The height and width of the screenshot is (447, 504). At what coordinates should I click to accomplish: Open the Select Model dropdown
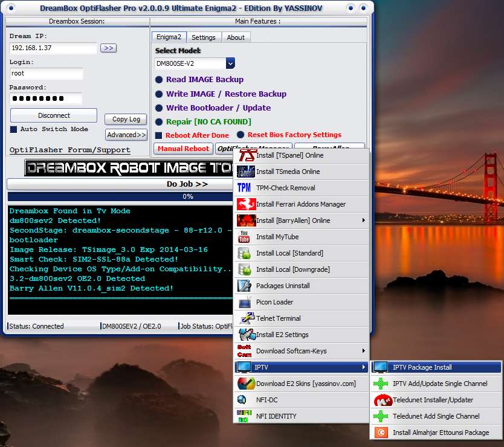pyautogui.click(x=230, y=63)
